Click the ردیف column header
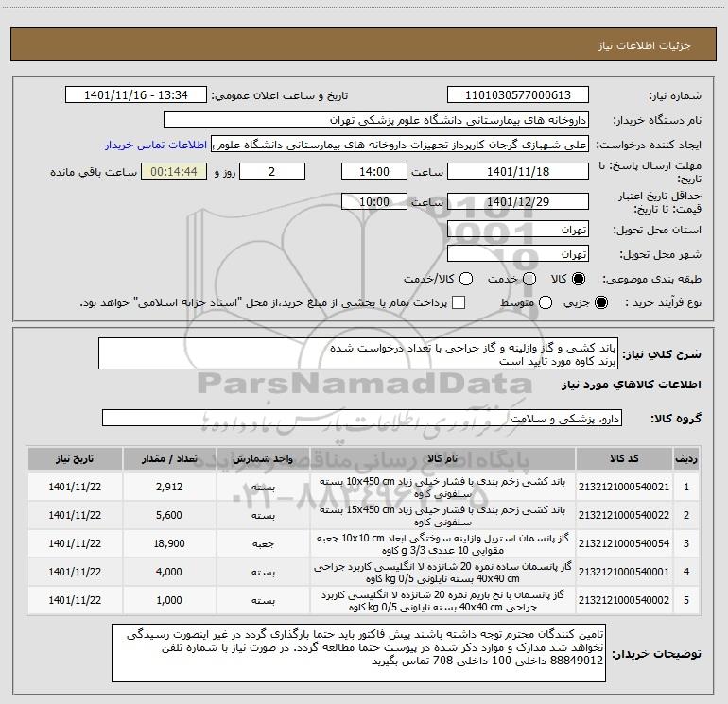This screenshot has width=728, height=704. point(686,458)
